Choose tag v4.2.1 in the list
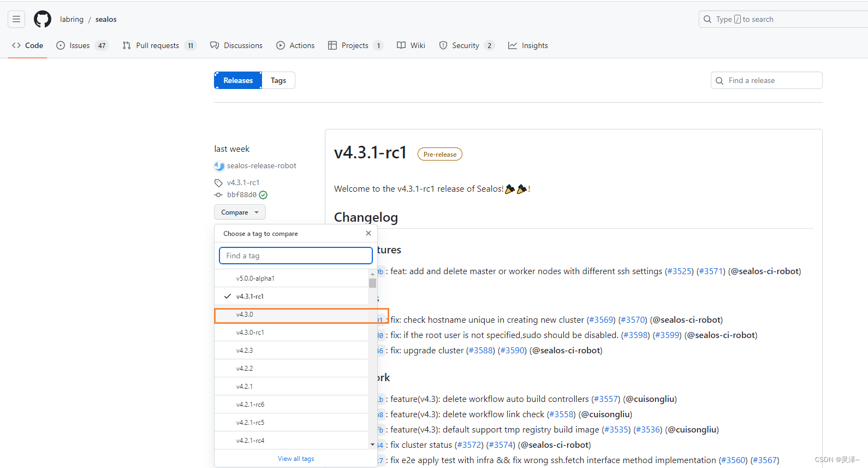Viewport: 868px width, 468px height. coord(292,387)
